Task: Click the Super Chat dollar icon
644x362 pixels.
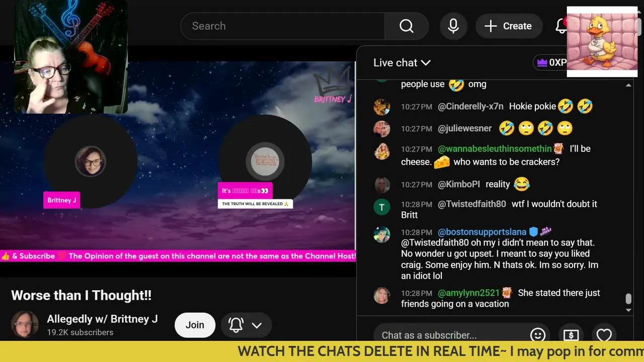Action: tap(571, 335)
